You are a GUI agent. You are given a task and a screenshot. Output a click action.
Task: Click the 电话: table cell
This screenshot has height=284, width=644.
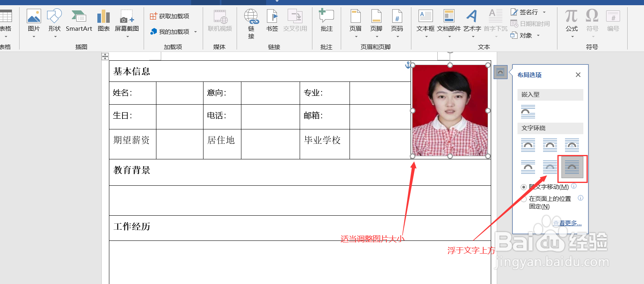coord(222,117)
